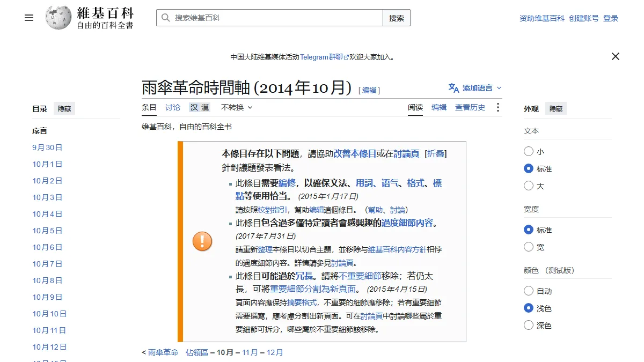Open the 编辑 tab
The height and width of the screenshot is (362, 644).
coord(439,107)
